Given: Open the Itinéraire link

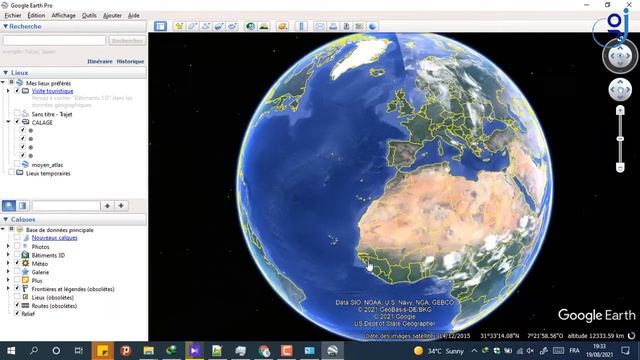Looking at the screenshot, I should pyautogui.click(x=100, y=61).
